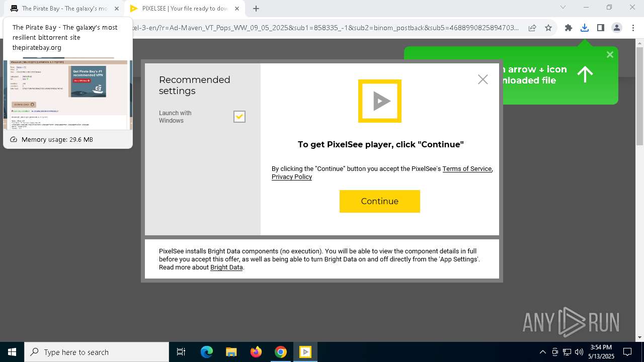Viewport: 644px width, 362px height.
Task: Open PixelSee app on taskbar
Action: pos(305,352)
